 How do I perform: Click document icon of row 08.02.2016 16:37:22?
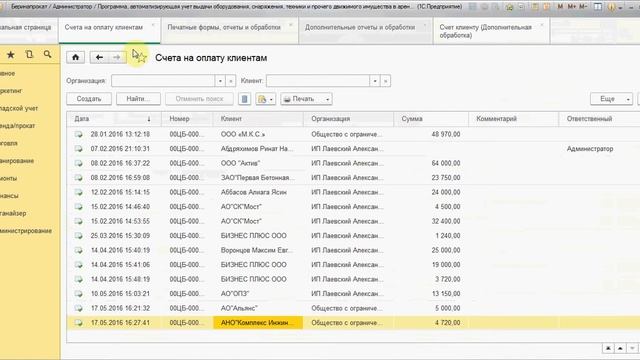[78, 163]
